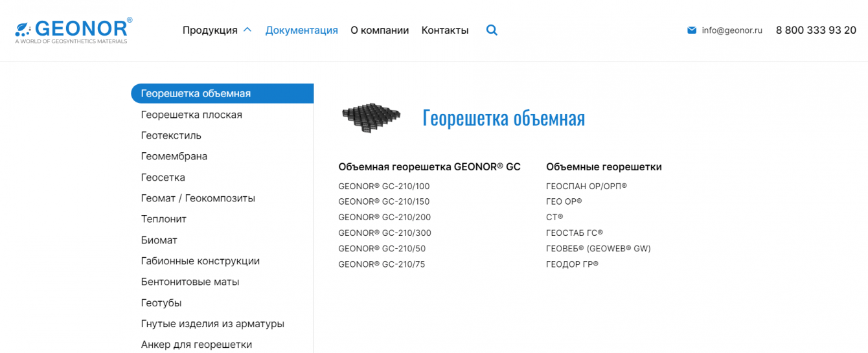Select the Геосетка category
Image resolution: width=868 pixels, height=353 pixels.
pyautogui.click(x=163, y=177)
